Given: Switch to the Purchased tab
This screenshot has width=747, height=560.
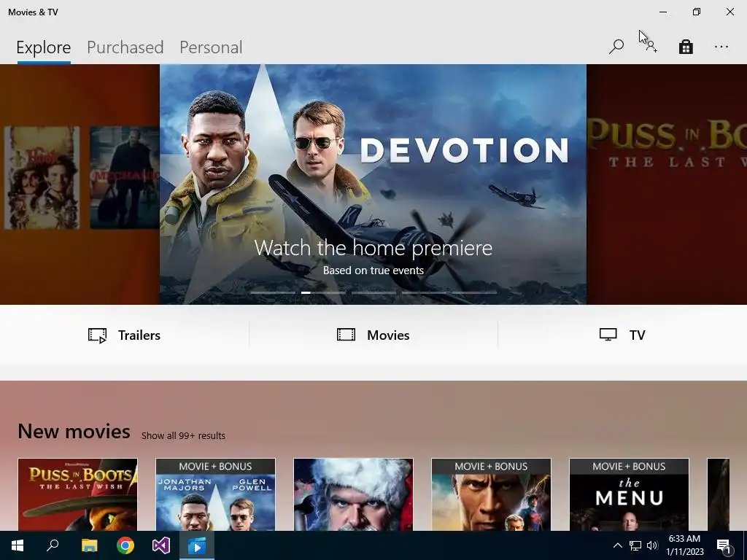Looking at the screenshot, I should (x=125, y=47).
